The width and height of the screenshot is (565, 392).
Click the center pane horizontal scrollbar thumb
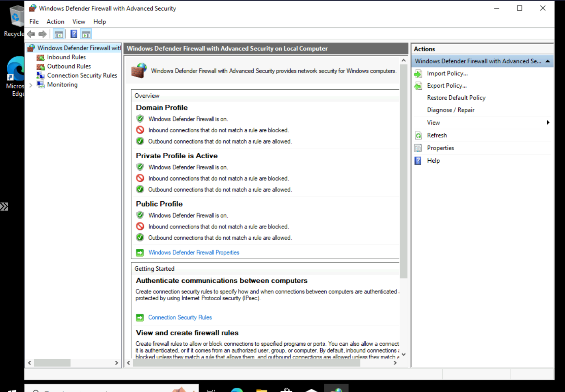pyautogui.click(x=246, y=363)
